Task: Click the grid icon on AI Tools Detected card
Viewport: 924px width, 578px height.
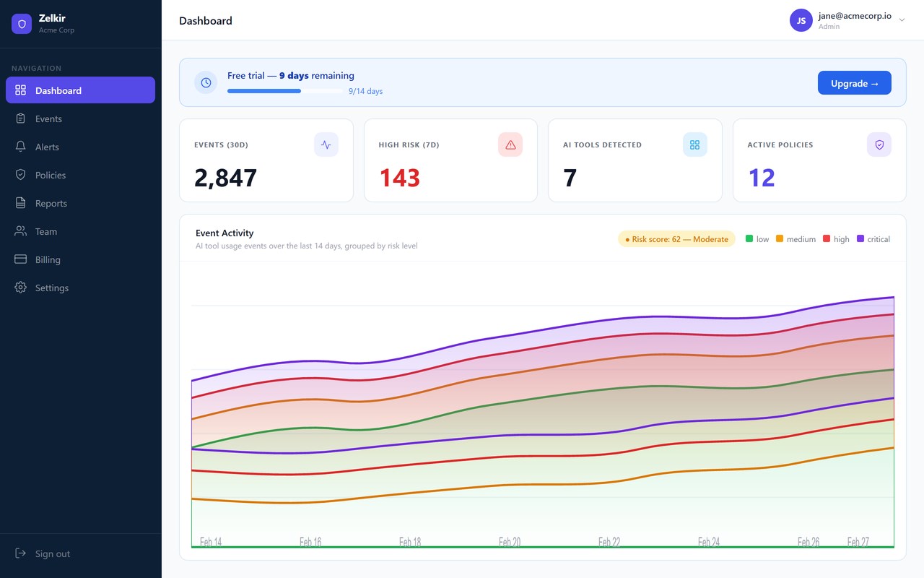Action: [x=694, y=144]
